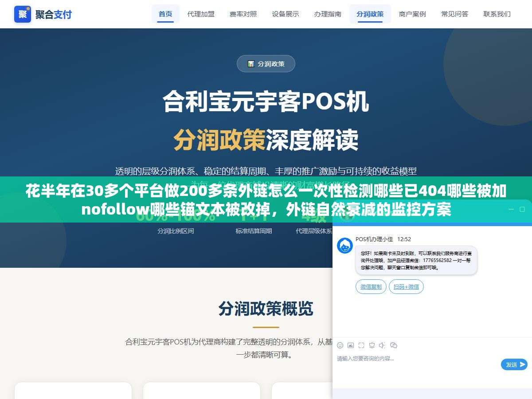Click the 合利宝元宇客POS机 hero title
The height and width of the screenshot is (399, 532).
point(266,102)
